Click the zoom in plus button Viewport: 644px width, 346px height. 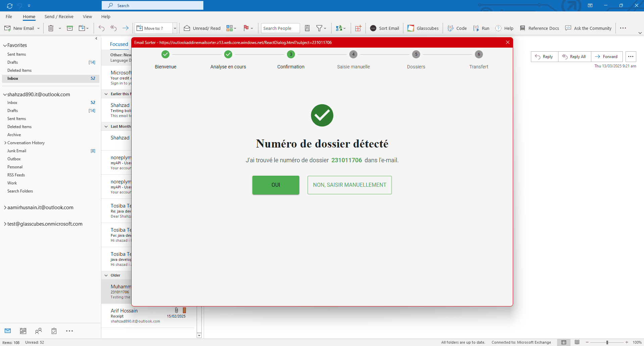[x=627, y=342]
